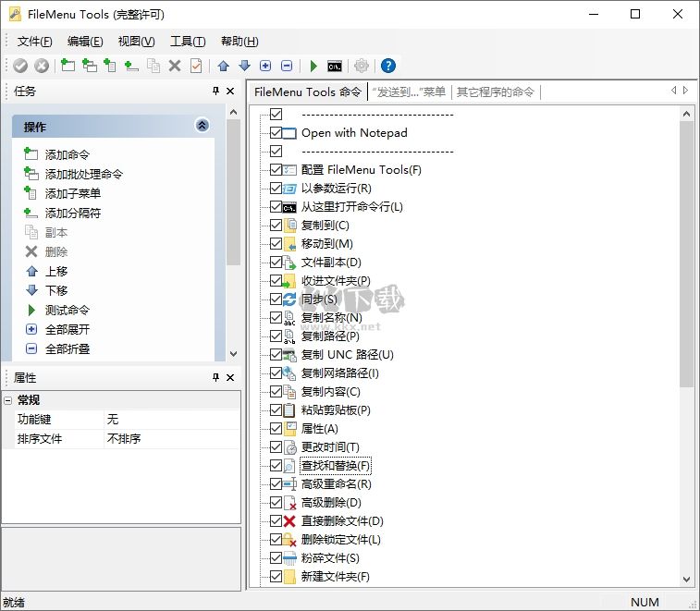Select the 高级重命名(R) command in the list
This screenshot has width=700, height=611.
(336, 484)
